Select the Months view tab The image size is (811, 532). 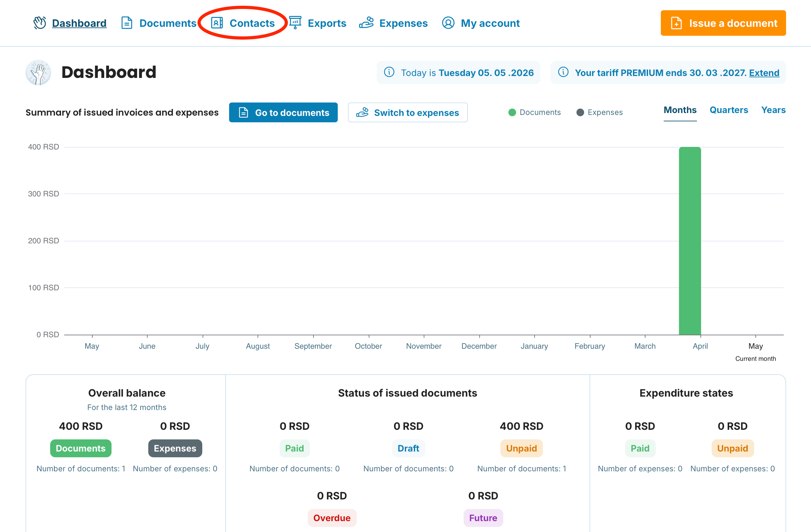tap(680, 110)
